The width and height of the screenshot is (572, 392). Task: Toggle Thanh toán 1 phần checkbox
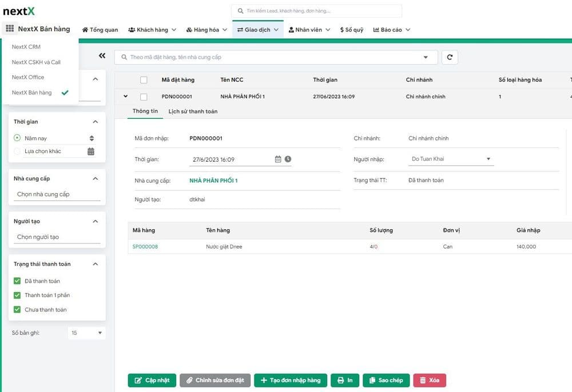point(17,295)
